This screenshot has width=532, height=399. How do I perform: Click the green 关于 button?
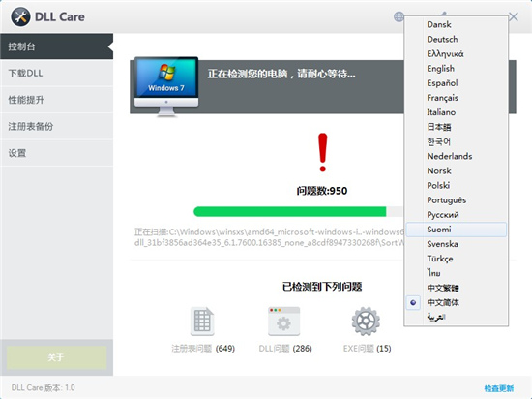pos(56,357)
